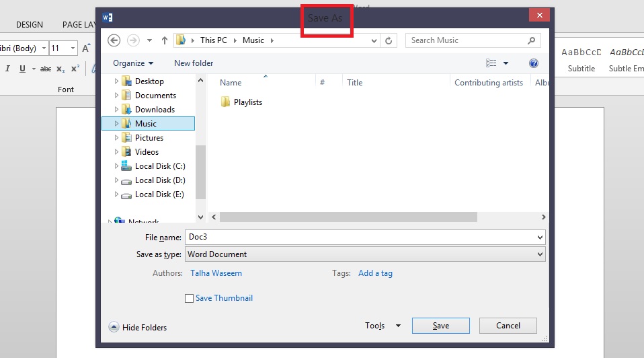Screen dimensions: 644x358
Task: Select Documents in the navigation pane
Action: pyautogui.click(x=156, y=96)
